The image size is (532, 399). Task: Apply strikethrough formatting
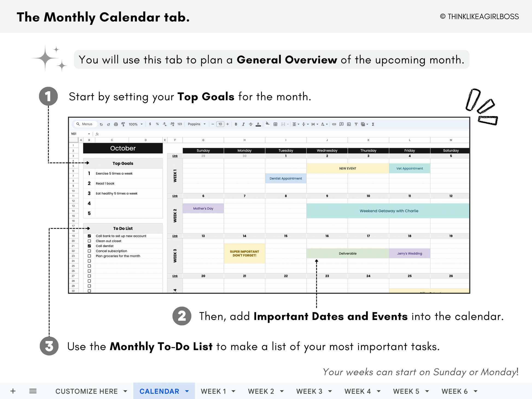pos(251,124)
